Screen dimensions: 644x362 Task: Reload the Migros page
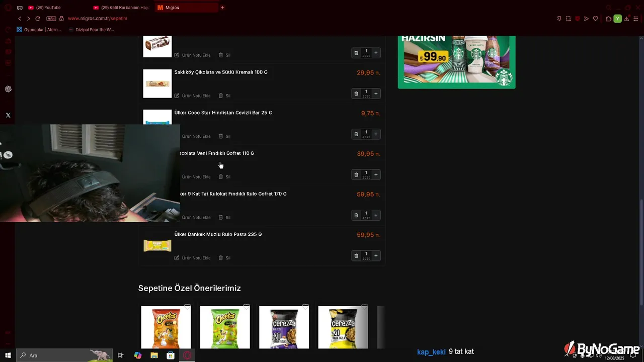point(38,19)
